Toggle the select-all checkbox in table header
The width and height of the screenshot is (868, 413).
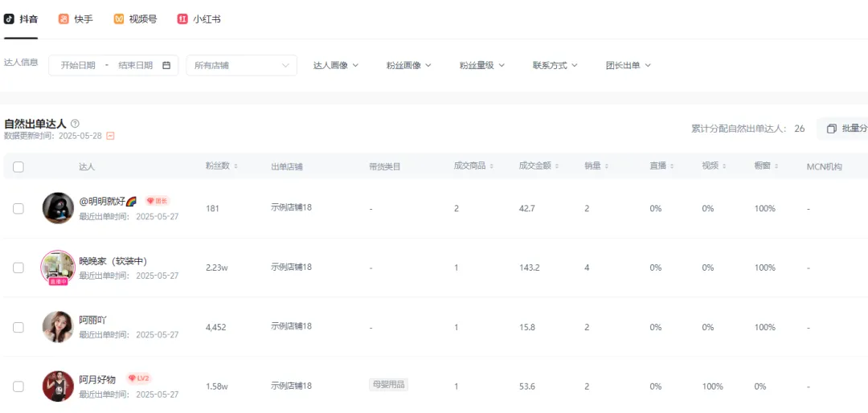tap(18, 167)
